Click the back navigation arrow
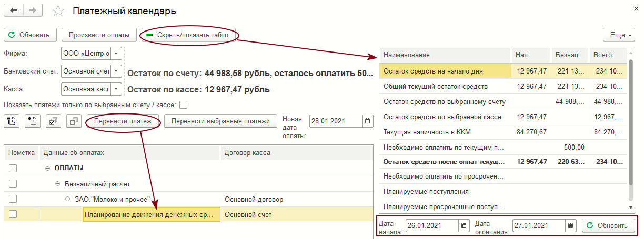Viewport: 644px width, 239px height. click(x=14, y=11)
